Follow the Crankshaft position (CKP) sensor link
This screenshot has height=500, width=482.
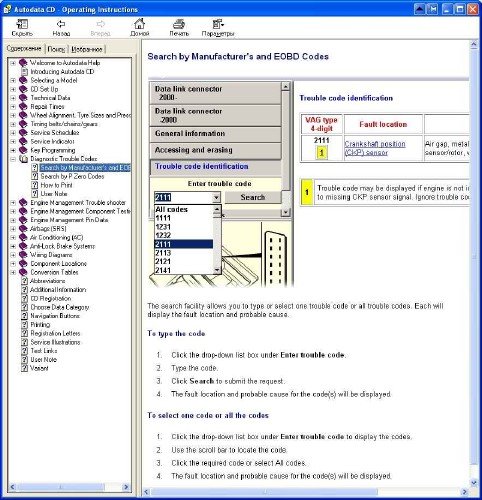pos(375,148)
